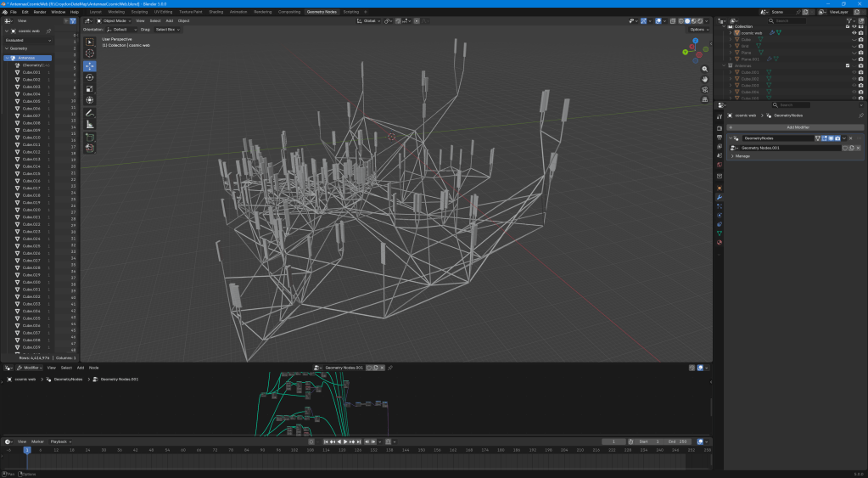Jump to the timeline start frame
Screen dimensions: 868x478
point(326,441)
